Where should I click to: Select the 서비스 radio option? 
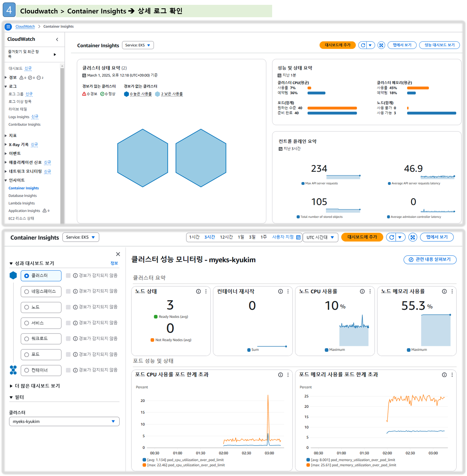click(26, 323)
